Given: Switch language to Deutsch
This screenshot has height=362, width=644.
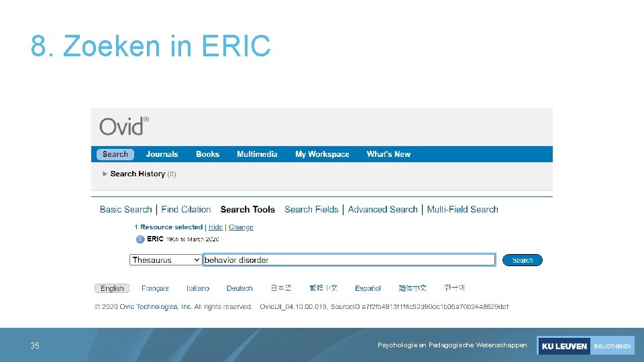Looking at the screenshot, I should click(239, 288).
